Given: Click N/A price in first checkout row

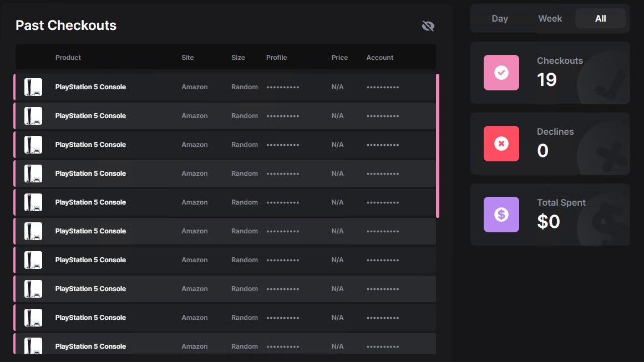Looking at the screenshot, I should tap(338, 87).
